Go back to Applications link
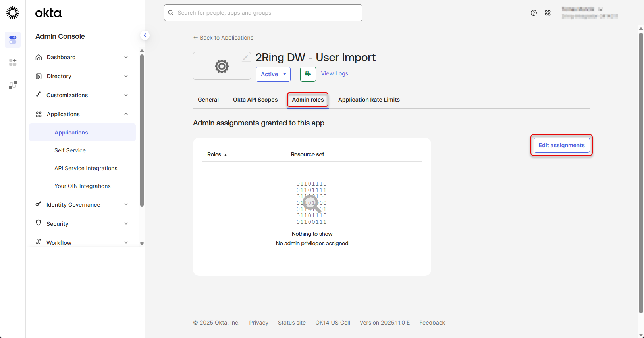 click(x=223, y=38)
